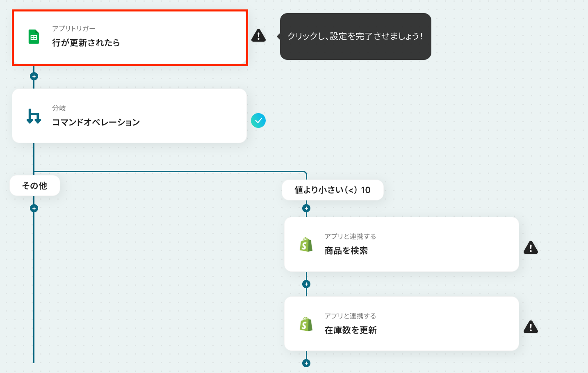This screenshot has height=373, width=588.
Task: Add a step between 商品を検索 and 在庫数を更新
Action: pyautogui.click(x=306, y=284)
